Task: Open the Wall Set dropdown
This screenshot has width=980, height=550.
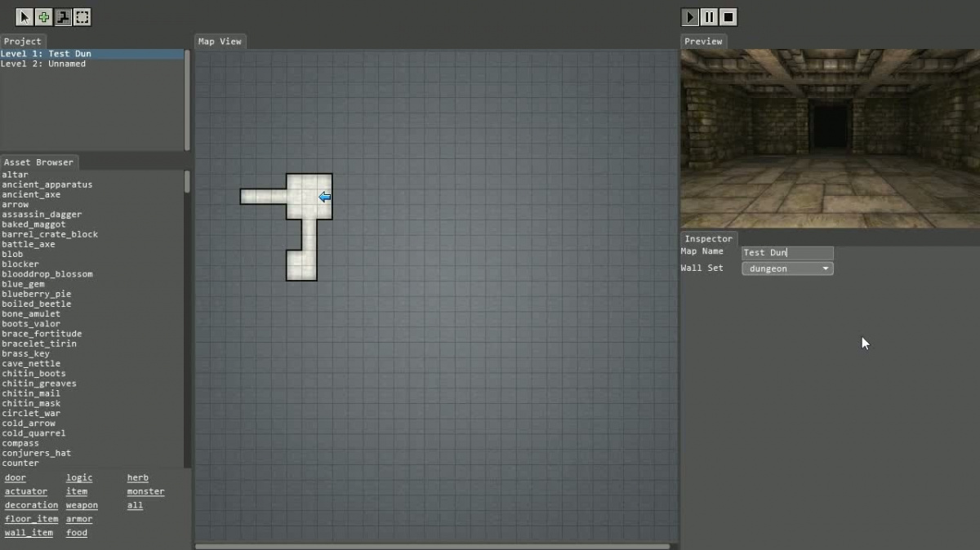Action: pos(787,268)
